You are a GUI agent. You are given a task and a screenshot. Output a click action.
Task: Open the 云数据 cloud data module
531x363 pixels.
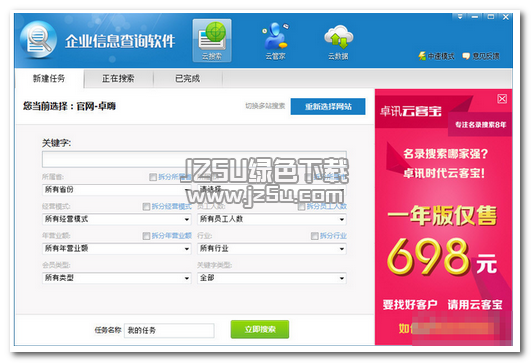pyautogui.click(x=338, y=42)
